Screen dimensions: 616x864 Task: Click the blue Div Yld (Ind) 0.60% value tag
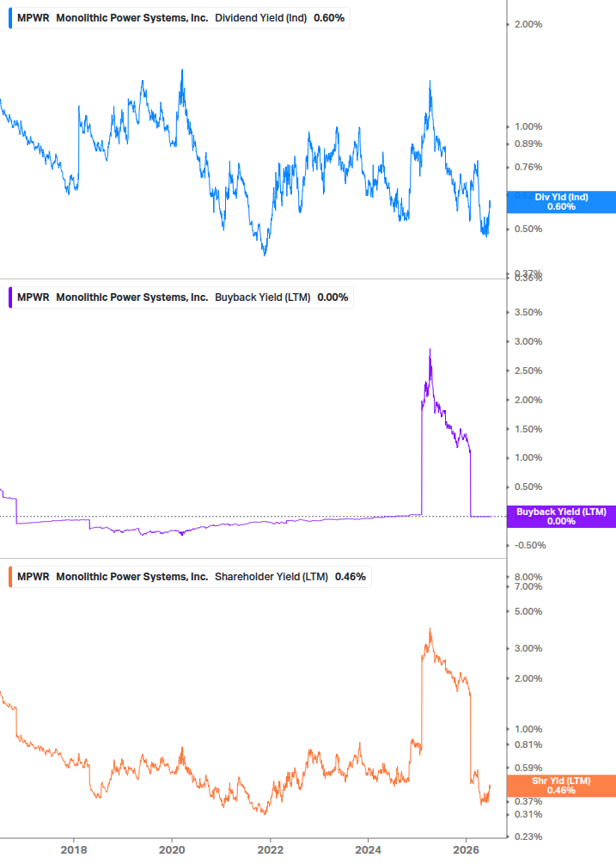pos(561,202)
